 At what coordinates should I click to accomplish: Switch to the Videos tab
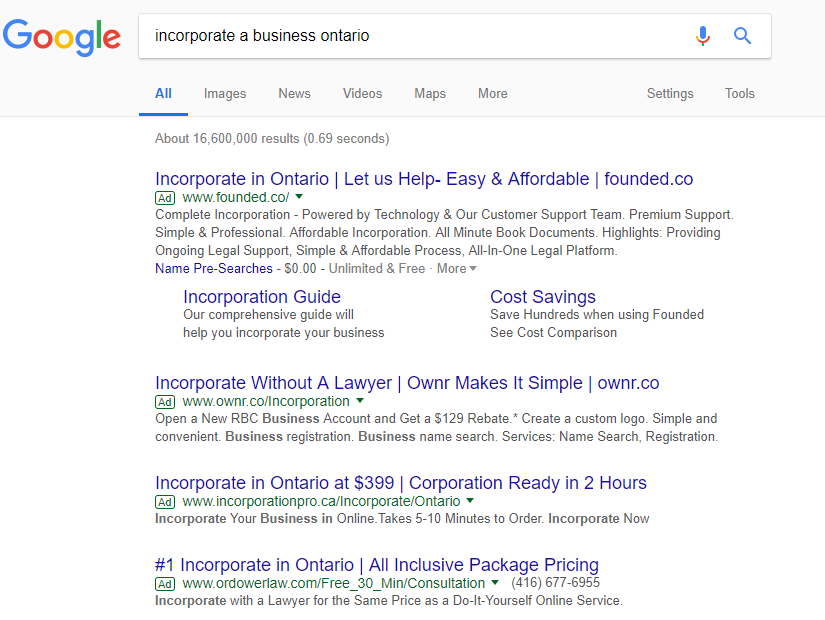coord(363,94)
